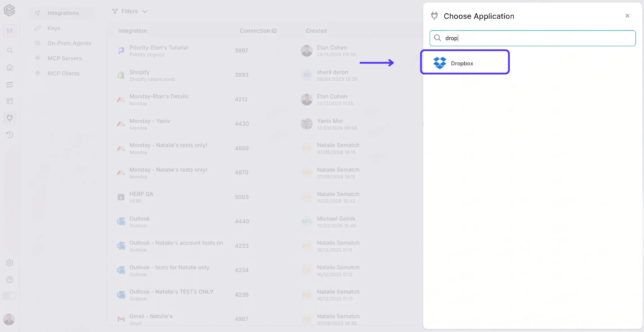Image resolution: width=644 pixels, height=332 pixels.
Task: Click the Michael Goinik MG avatar badge
Action: point(306,221)
